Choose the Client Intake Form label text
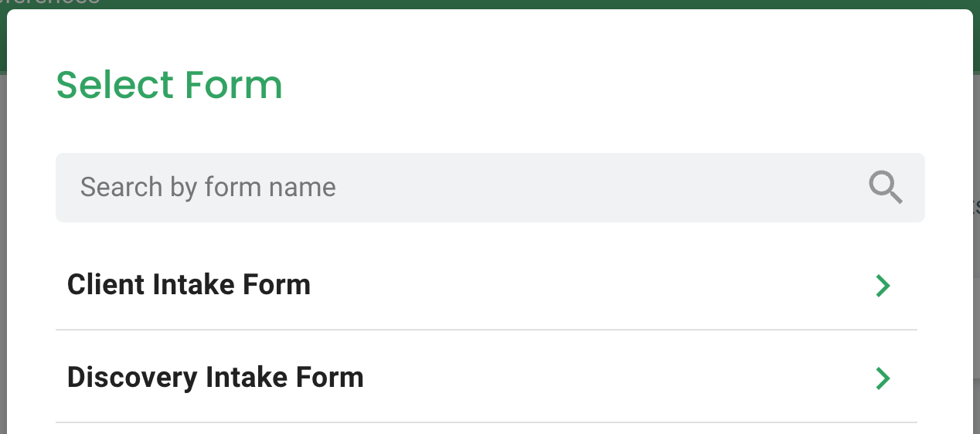 point(189,285)
